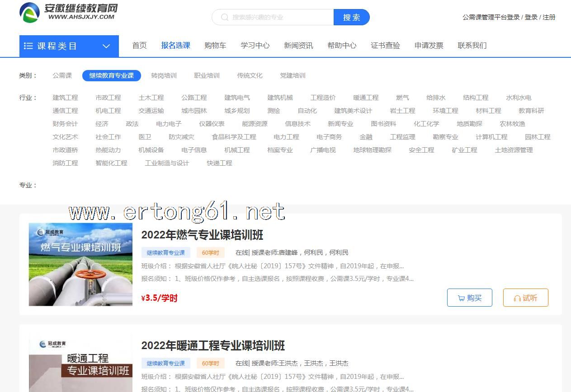Type in the 搜索感兴趣的专业 search field

[280, 17]
